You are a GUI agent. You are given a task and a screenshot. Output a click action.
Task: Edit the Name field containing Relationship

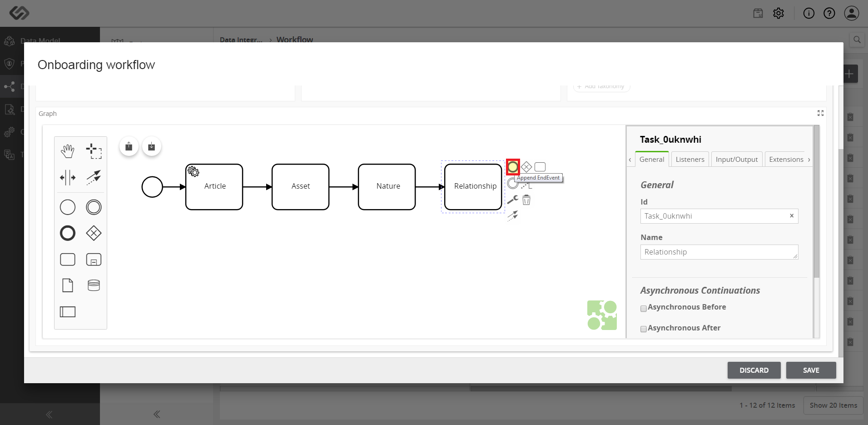point(719,252)
